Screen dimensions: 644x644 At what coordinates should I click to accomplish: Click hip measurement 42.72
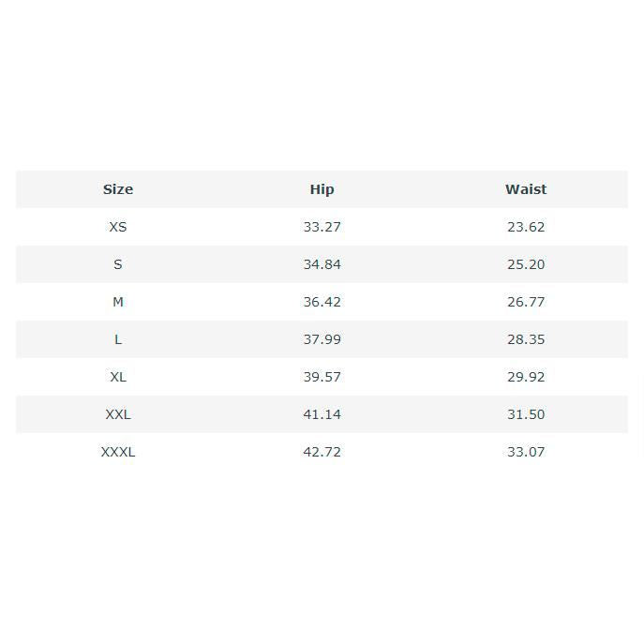point(322,452)
